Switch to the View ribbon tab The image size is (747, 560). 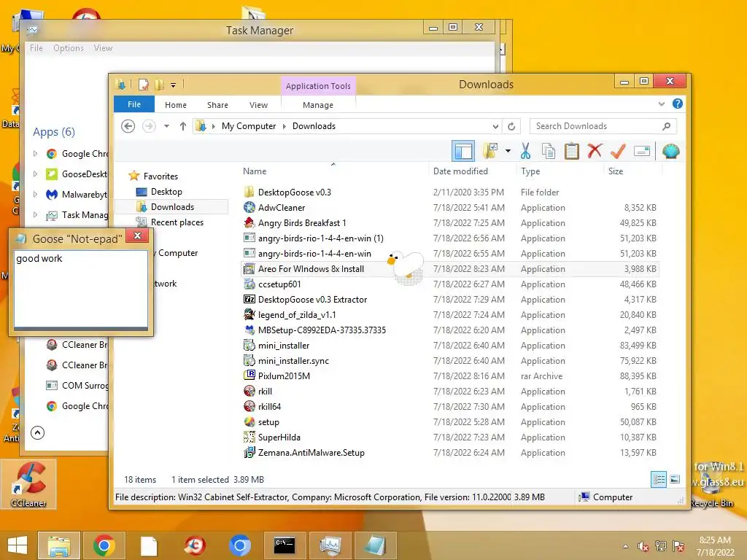259,105
